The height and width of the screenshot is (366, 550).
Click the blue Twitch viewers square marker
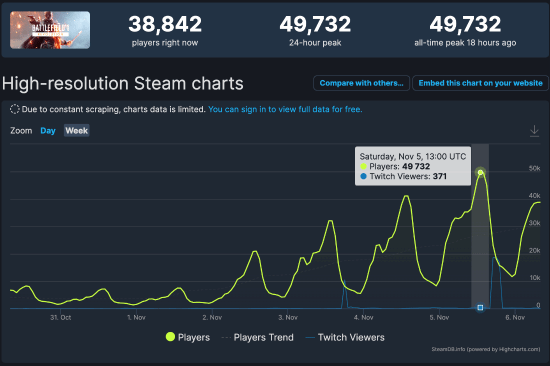click(480, 307)
